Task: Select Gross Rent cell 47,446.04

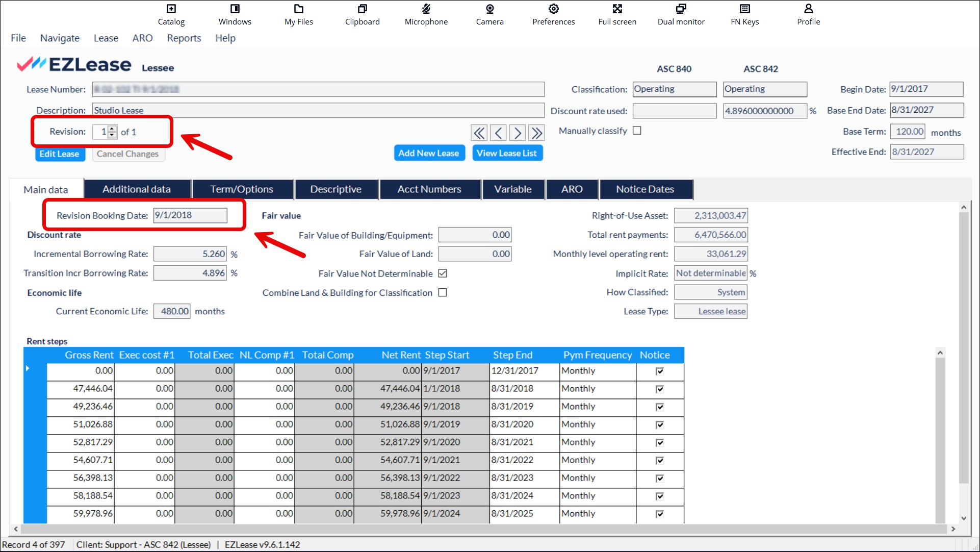Action: point(81,389)
